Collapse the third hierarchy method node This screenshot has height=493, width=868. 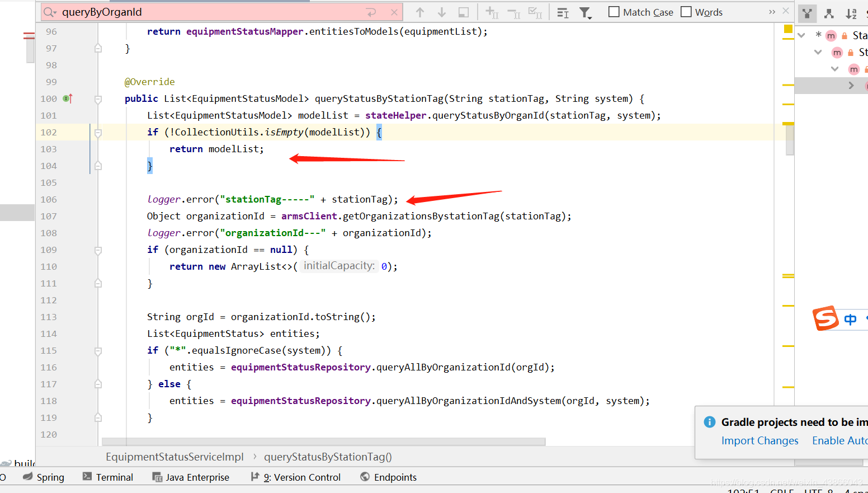pyautogui.click(x=835, y=69)
